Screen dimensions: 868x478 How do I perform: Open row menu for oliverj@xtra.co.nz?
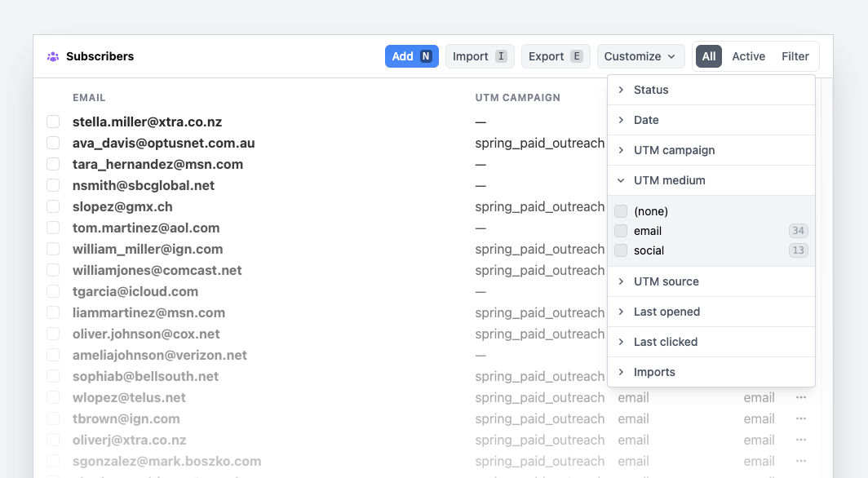click(800, 440)
